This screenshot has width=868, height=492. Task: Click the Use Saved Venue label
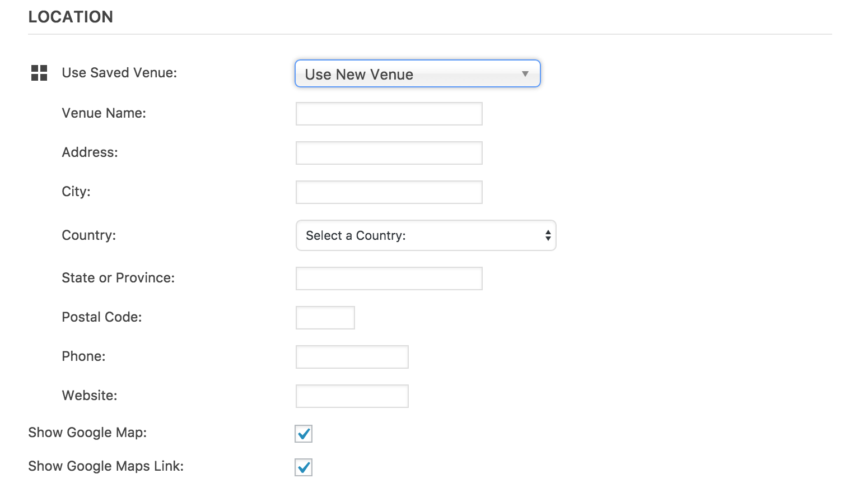pos(119,73)
